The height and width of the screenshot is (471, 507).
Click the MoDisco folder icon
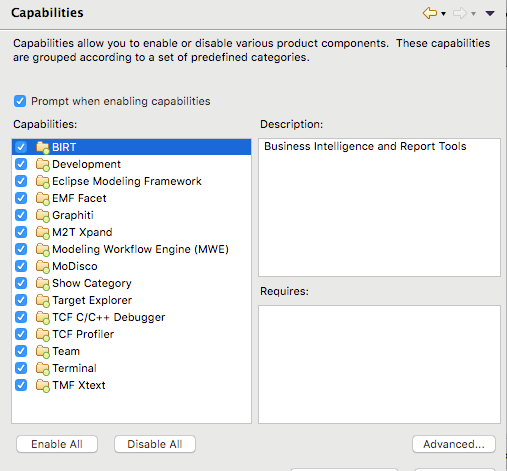(43, 266)
